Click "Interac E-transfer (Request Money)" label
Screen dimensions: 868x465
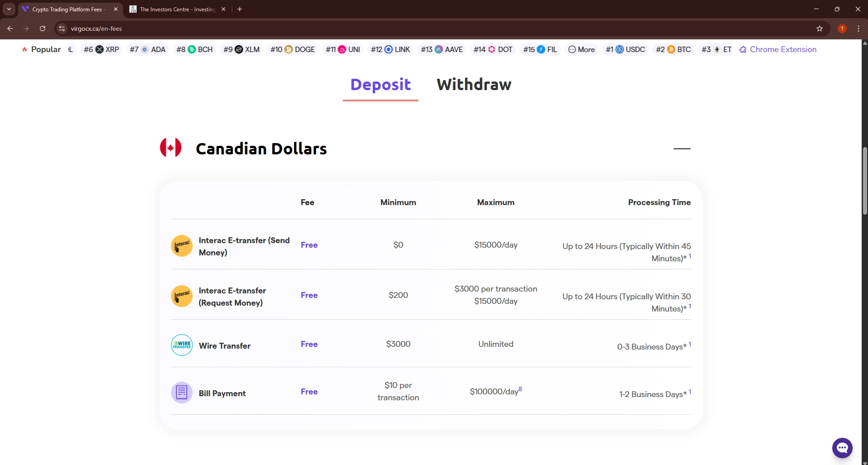232,297
